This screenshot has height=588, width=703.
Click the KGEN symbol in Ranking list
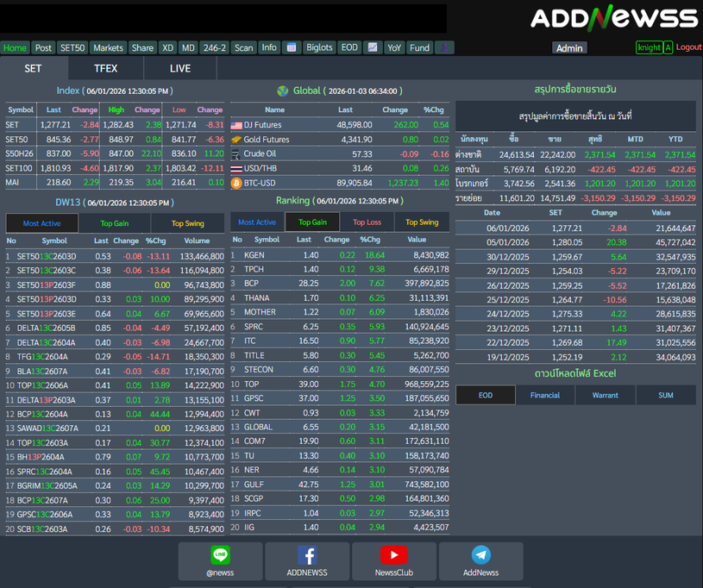[254, 255]
